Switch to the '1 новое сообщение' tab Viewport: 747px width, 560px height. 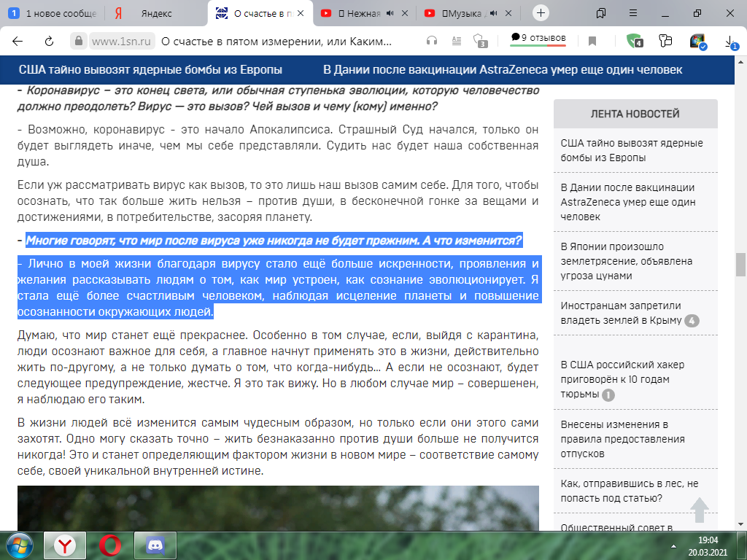pyautogui.click(x=51, y=13)
